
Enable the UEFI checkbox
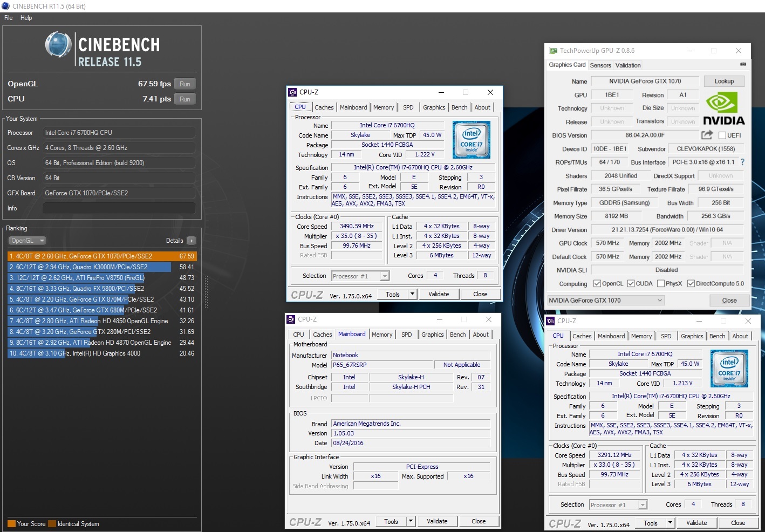point(722,135)
